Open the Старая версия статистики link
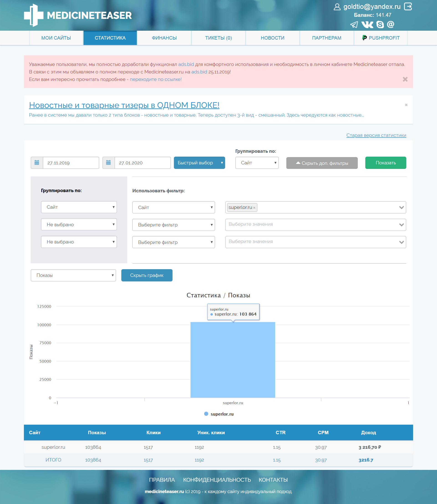 (376, 135)
